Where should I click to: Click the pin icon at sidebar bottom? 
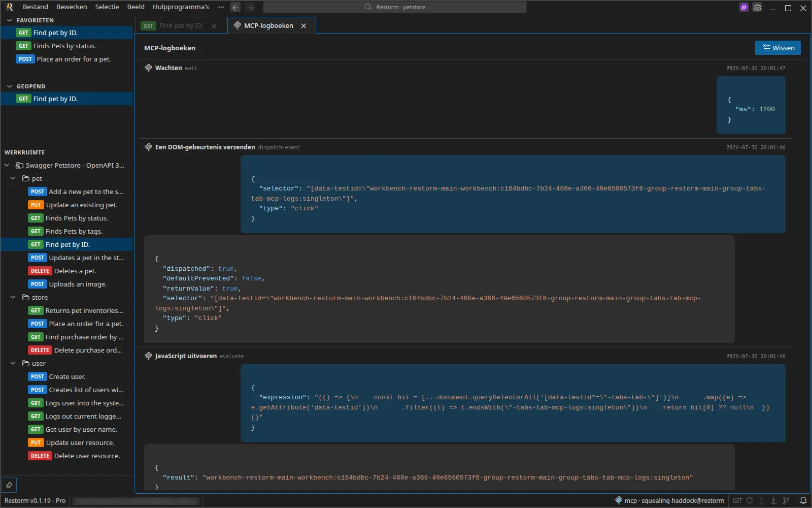tap(9, 485)
